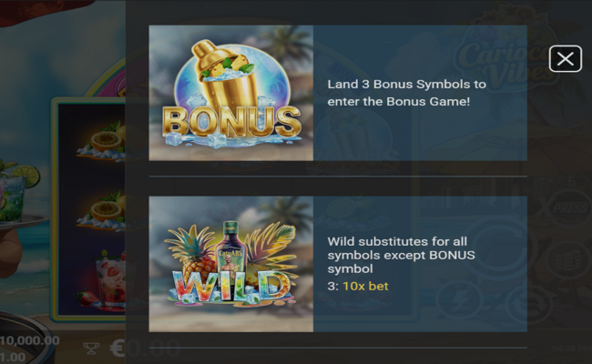Image resolution: width=592 pixels, height=364 pixels.
Task: Click the top passion fruit reel symbol
Action: [102, 141]
